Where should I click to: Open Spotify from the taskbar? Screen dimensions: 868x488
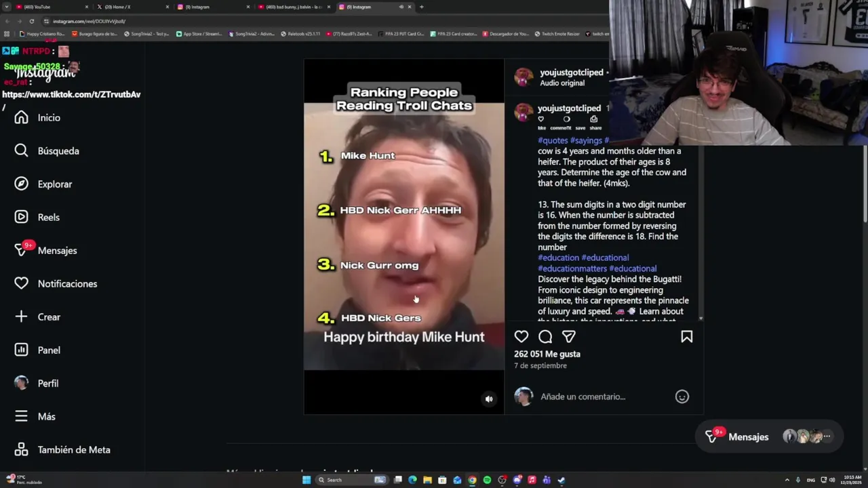coord(487,480)
